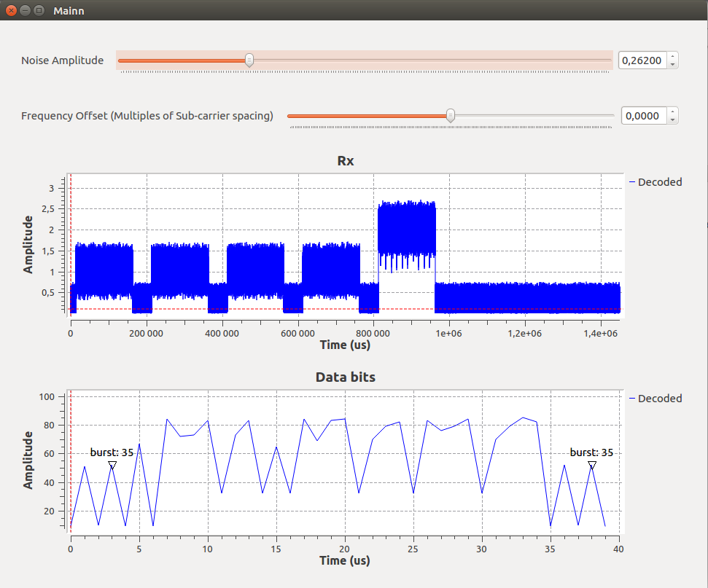Decrease Noise Amplitude with the down arrow
This screenshot has height=588, width=708.
[x=672, y=65]
